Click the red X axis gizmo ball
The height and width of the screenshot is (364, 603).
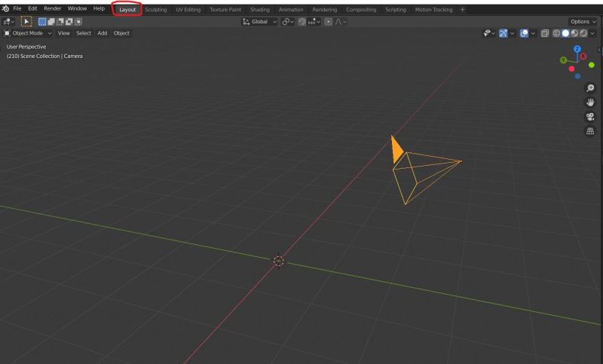(583, 56)
